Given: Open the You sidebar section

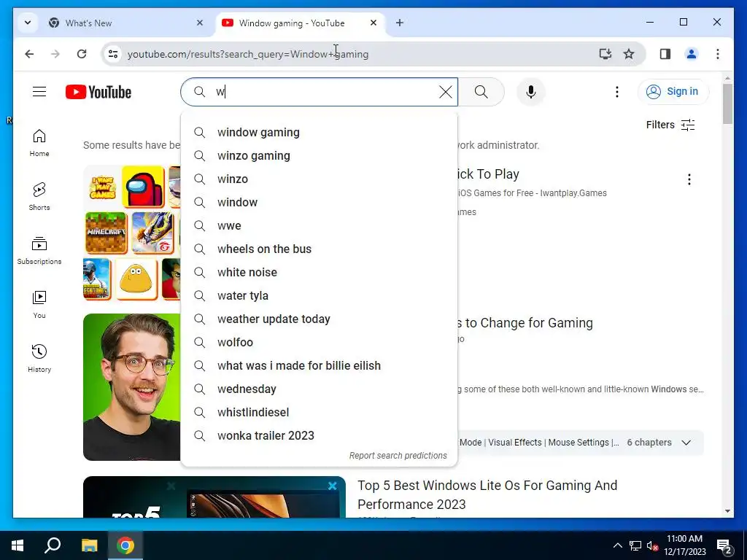Looking at the screenshot, I should click(x=39, y=304).
